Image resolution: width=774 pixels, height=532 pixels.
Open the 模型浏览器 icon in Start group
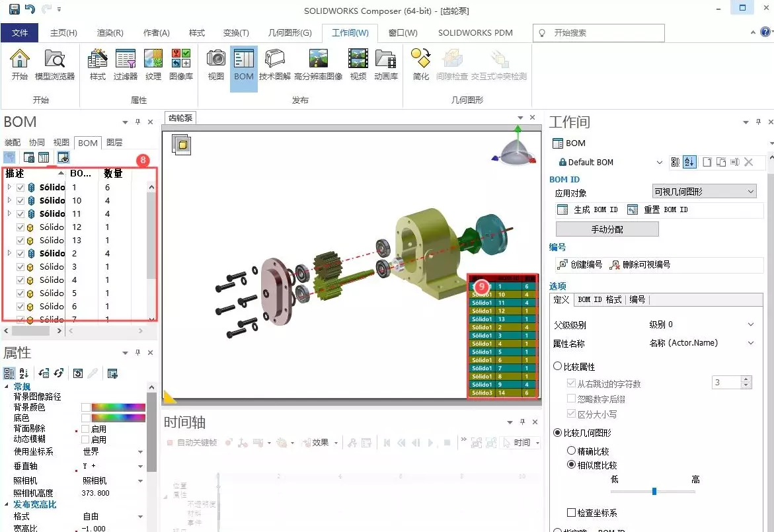pyautogui.click(x=54, y=65)
